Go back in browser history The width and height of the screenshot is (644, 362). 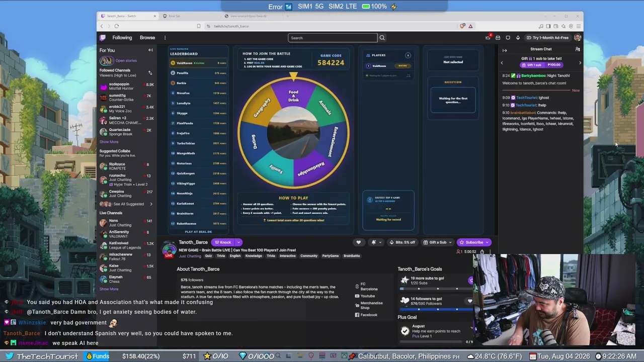pos(102,26)
